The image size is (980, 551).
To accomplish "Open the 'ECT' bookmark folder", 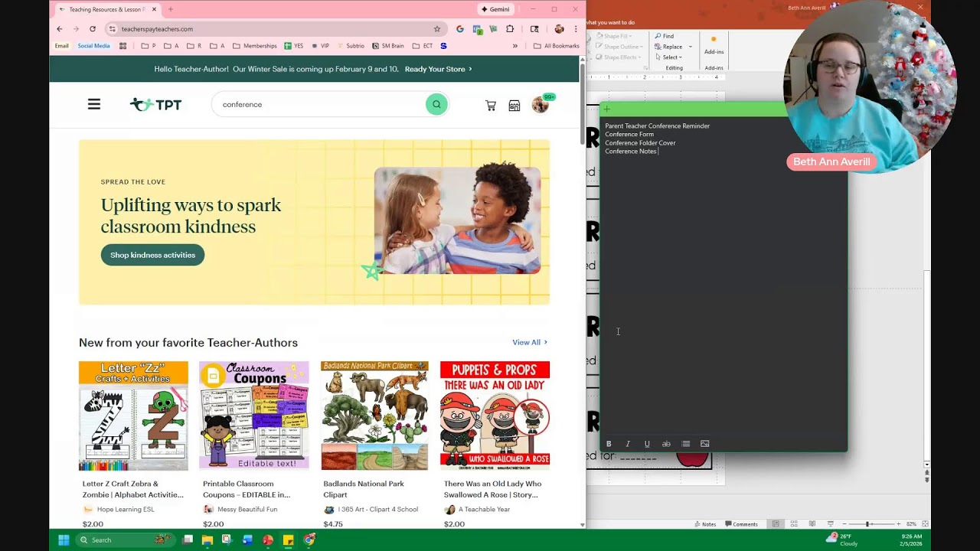I will point(423,46).
